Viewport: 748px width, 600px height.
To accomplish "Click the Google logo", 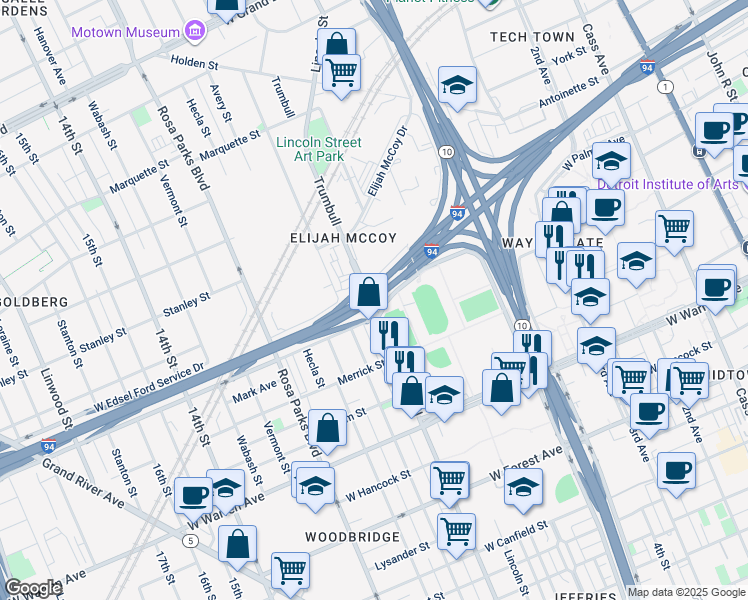I will (32, 588).
